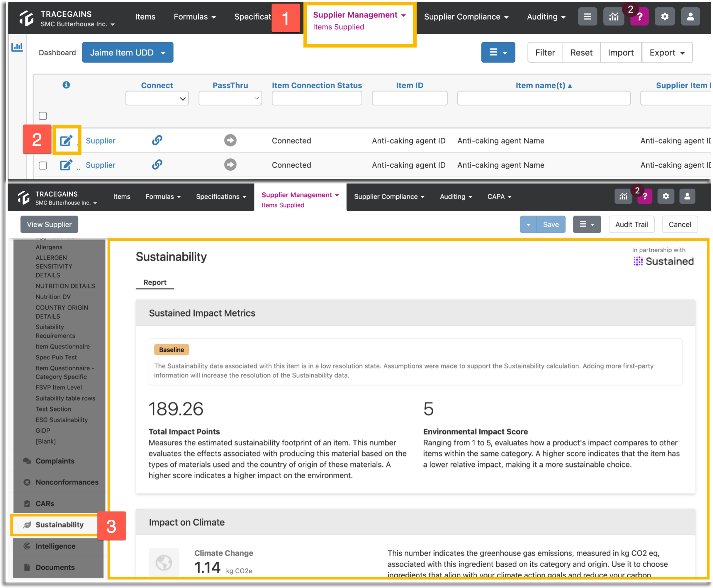Screen dimensions: 713x588
Task: Expand the Save split-button arrow
Action: pyautogui.click(x=528, y=224)
